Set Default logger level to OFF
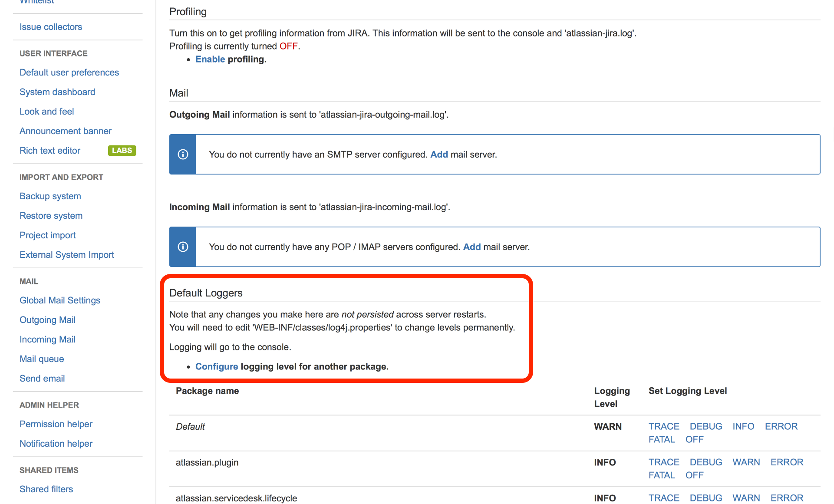The height and width of the screenshot is (504, 834). (x=694, y=439)
